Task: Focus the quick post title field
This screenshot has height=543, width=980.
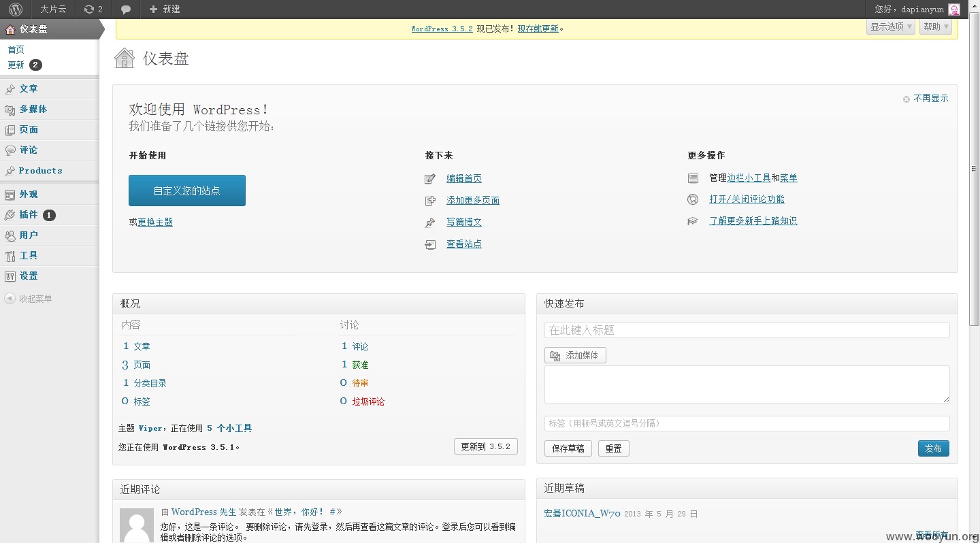Action: (747, 330)
